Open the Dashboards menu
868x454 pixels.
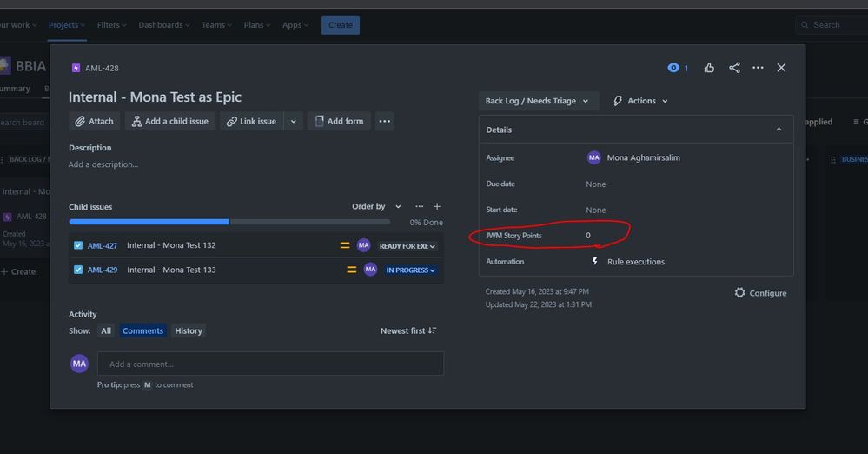164,25
